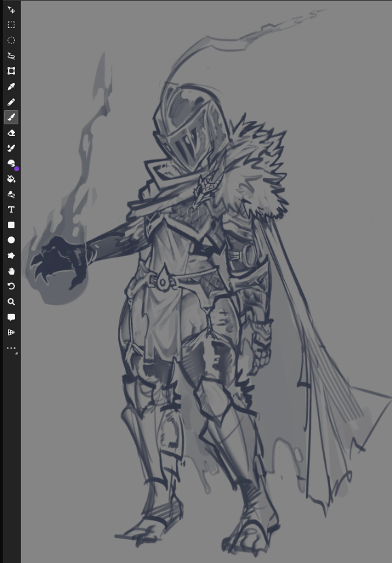
Task: Select the Pencil tool
Action: 11,102
